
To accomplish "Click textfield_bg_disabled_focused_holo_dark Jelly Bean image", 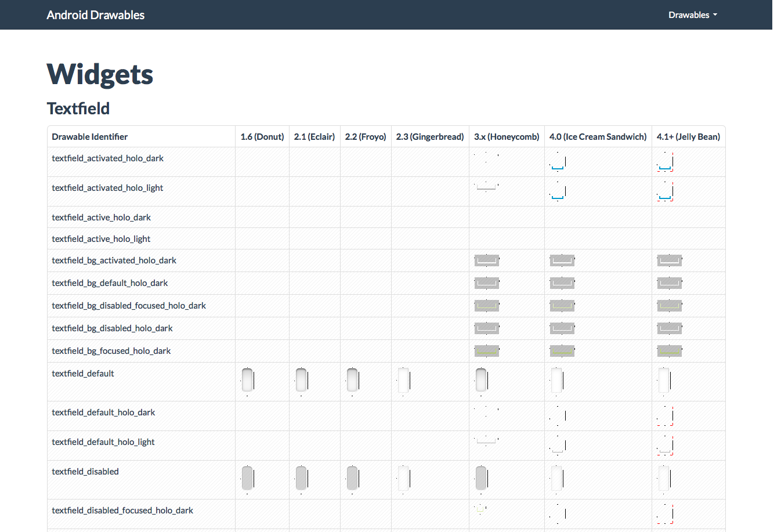I will pos(669,306).
